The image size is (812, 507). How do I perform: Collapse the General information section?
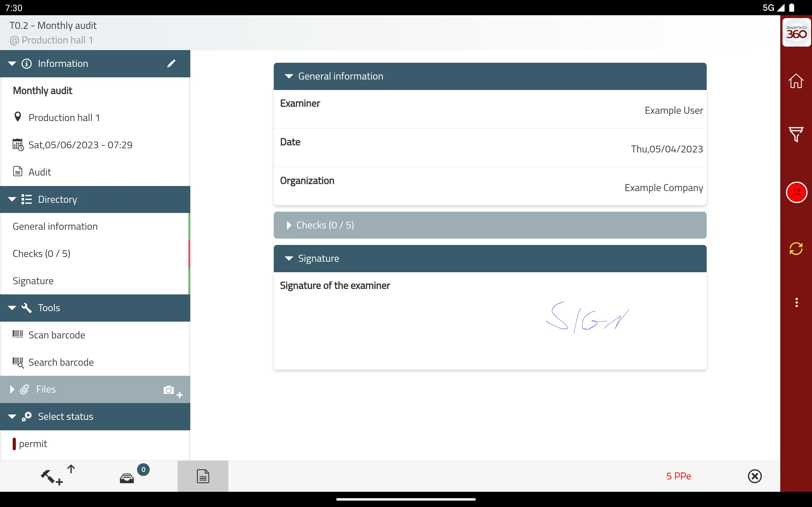click(x=288, y=76)
